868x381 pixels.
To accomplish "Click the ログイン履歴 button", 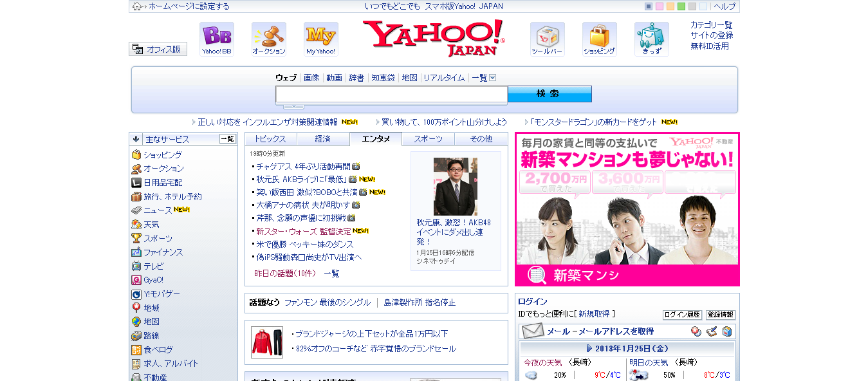I will coord(682,315).
